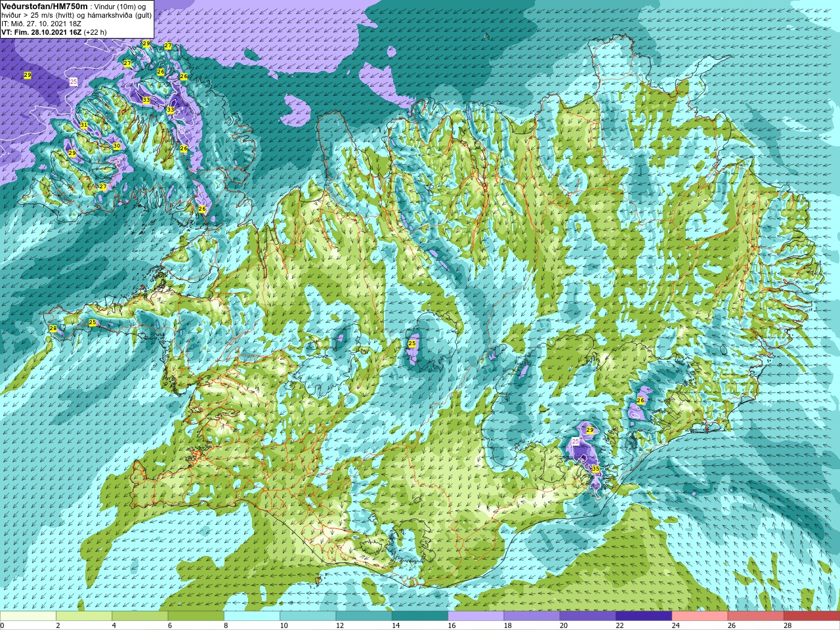Select the yellow '30' gust marker
This screenshot has width=840, height=630.
(x=116, y=146)
